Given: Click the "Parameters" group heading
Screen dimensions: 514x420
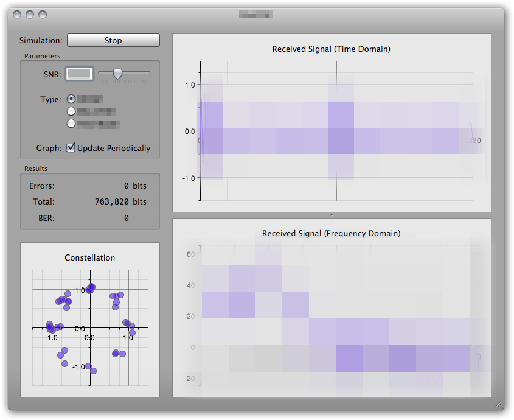Looking at the screenshot, I should 43,56.
